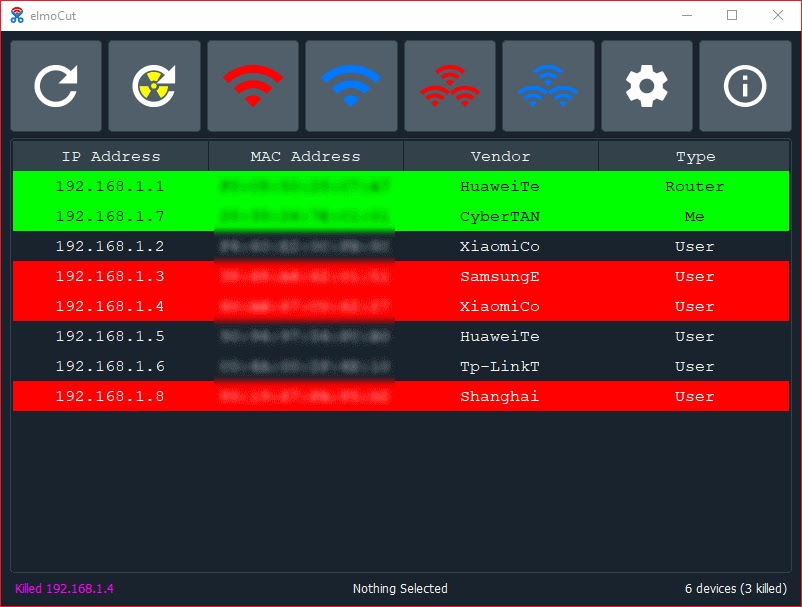The height and width of the screenshot is (607, 802).
Task: Select IP cell 192.168.1.4
Action: pyautogui.click(x=110, y=306)
